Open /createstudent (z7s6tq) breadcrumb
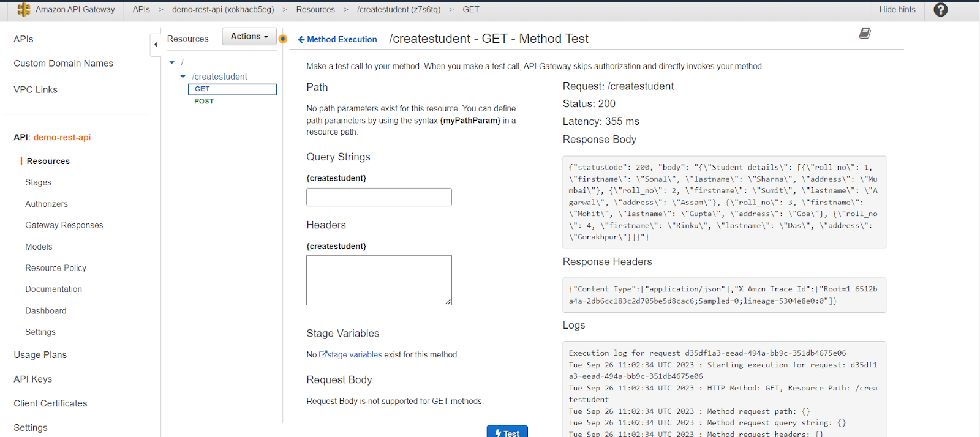 [399, 10]
